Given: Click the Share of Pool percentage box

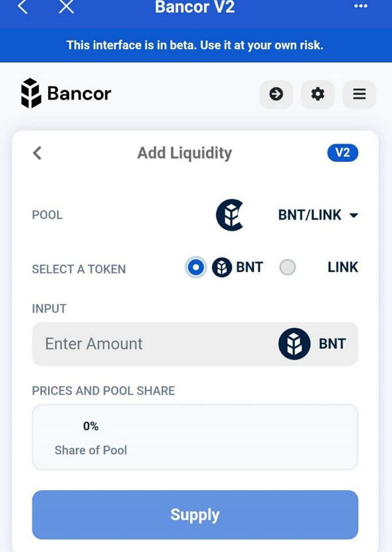Looking at the screenshot, I should pos(195,437).
